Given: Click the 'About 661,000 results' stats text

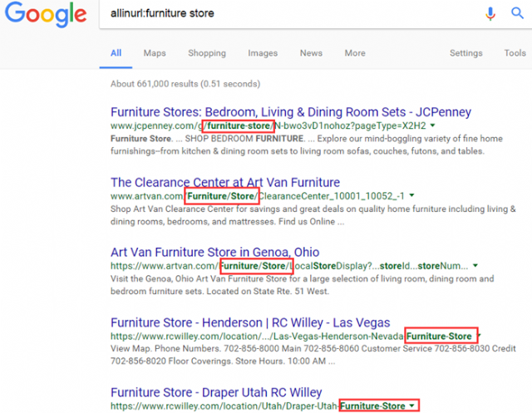Looking at the screenshot, I should coord(185,84).
